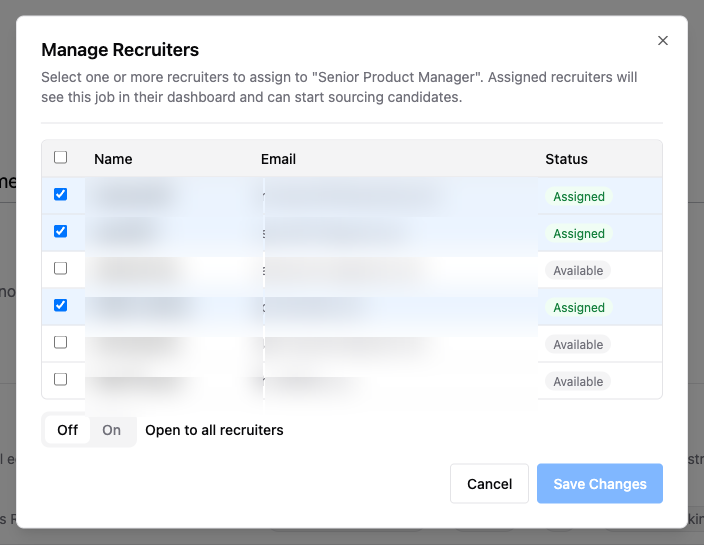The width and height of the screenshot is (704, 545).
Task: Uncheck the first recruiter row's checkbox
Action: pos(60,194)
